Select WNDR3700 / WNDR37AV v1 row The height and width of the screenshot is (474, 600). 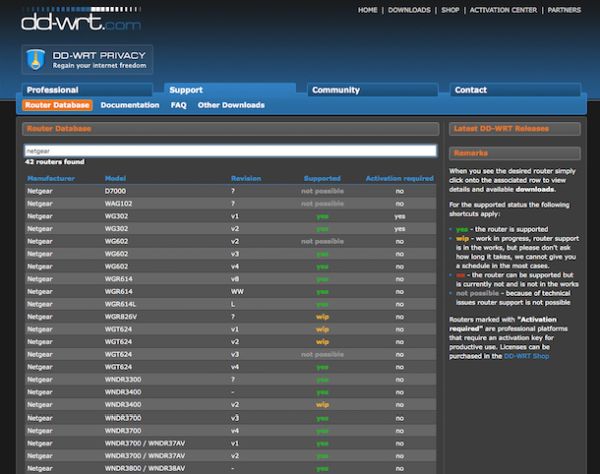[230, 443]
